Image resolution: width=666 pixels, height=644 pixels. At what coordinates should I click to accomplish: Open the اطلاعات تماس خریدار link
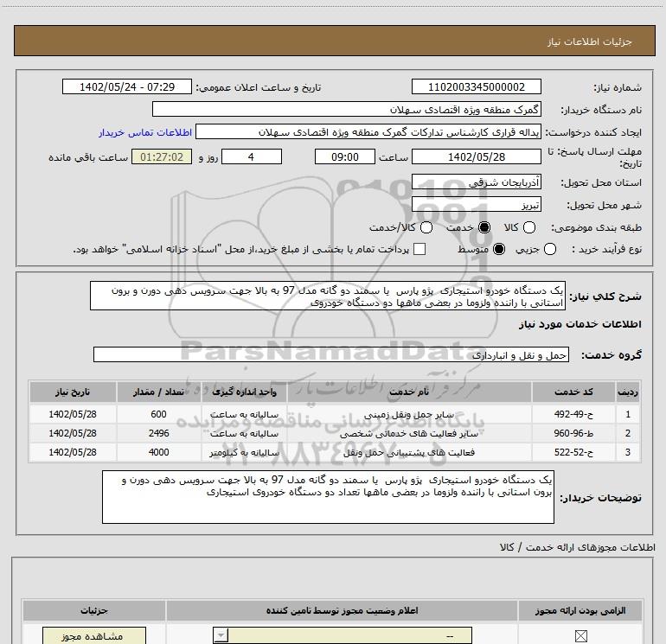click(x=145, y=132)
